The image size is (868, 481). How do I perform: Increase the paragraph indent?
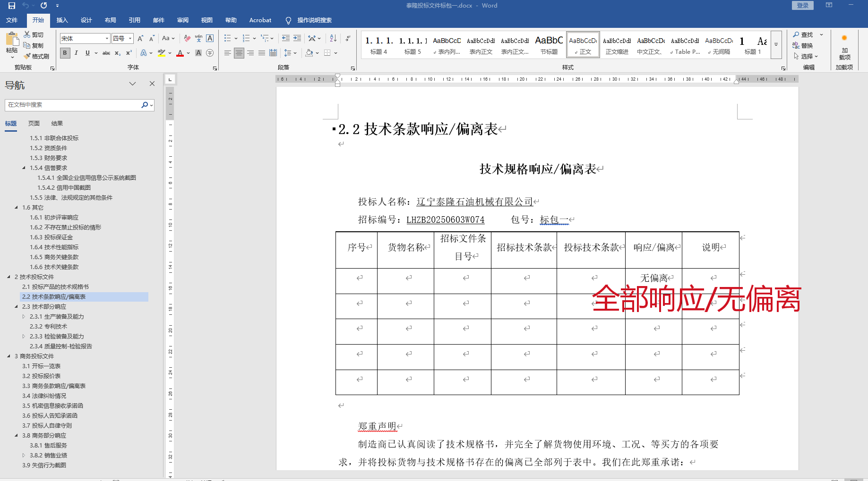(x=297, y=38)
